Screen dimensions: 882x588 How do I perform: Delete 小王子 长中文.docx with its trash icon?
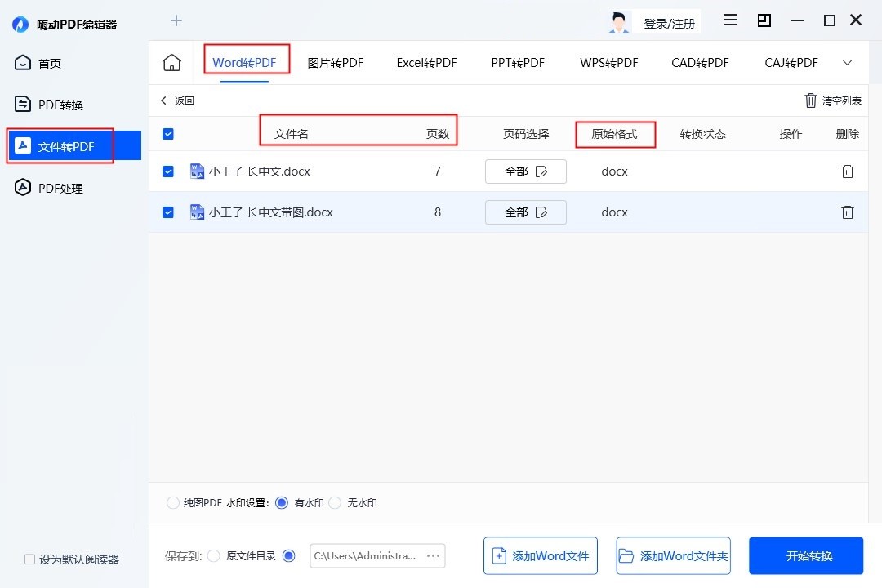click(x=847, y=171)
